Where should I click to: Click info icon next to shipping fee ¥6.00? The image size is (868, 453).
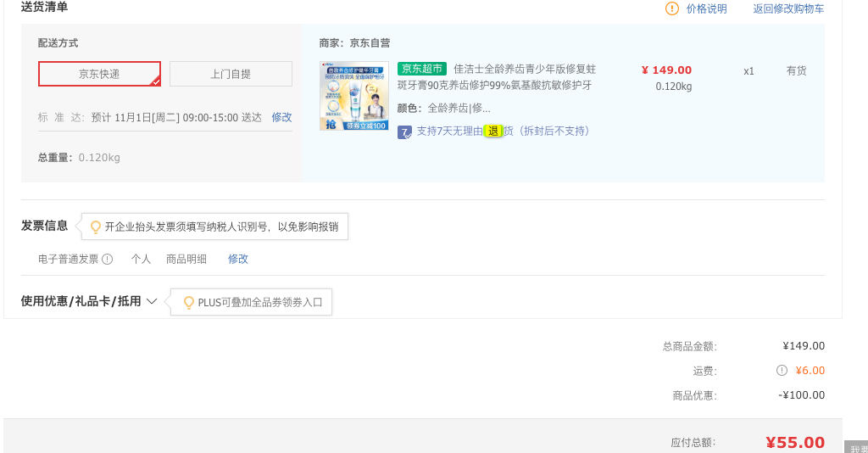(x=782, y=371)
